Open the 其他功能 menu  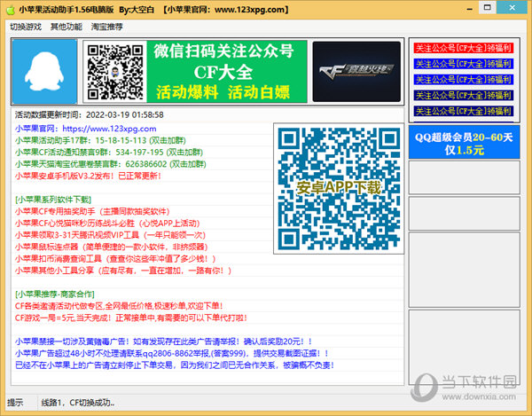tap(66, 27)
